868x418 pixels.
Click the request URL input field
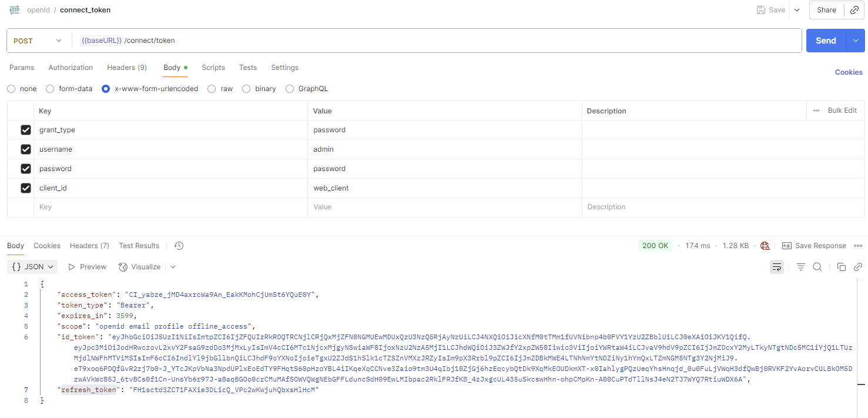click(436, 41)
